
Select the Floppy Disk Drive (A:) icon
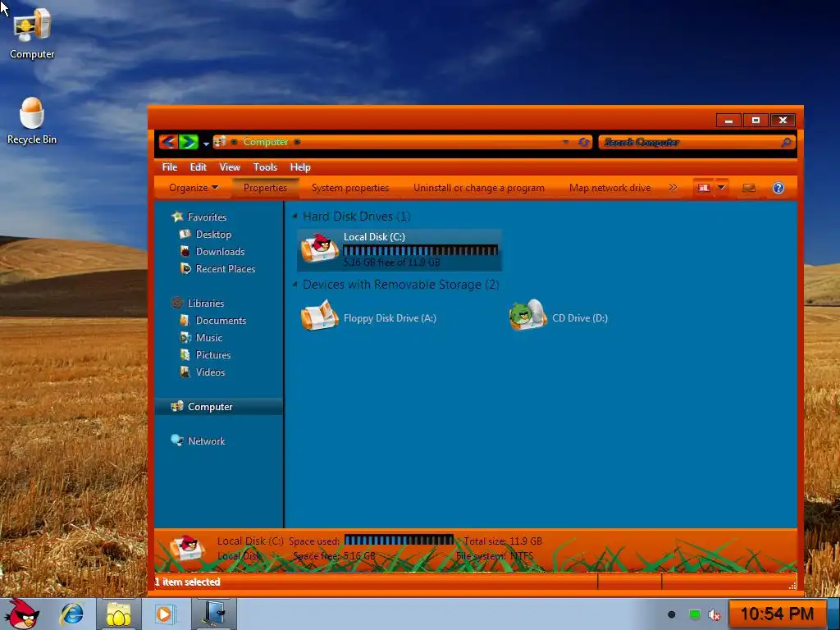tap(320, 316)
